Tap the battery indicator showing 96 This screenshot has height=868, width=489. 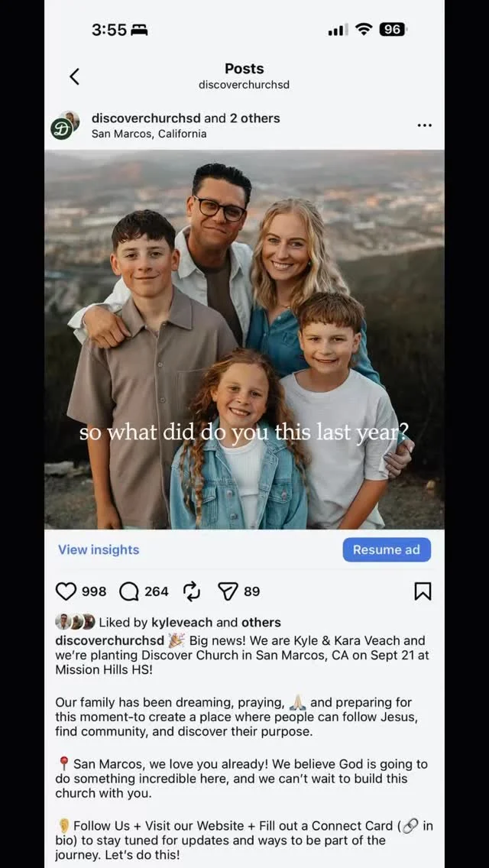click(x=392, y=30)
